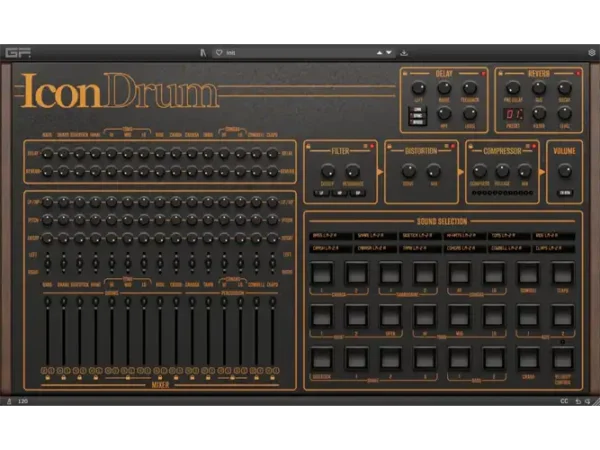
Task: Trigger the Toms Mid pad
Action: tap(460, 316)
